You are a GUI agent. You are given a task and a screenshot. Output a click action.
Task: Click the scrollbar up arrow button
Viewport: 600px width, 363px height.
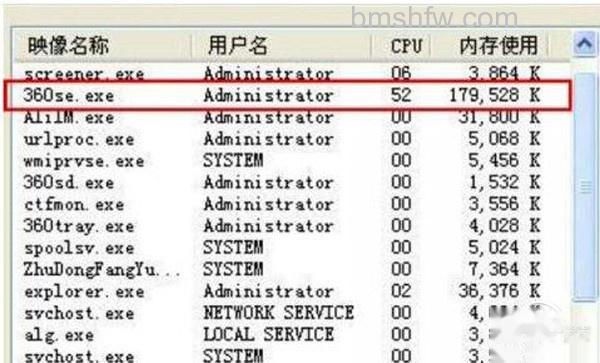[585, 44]
